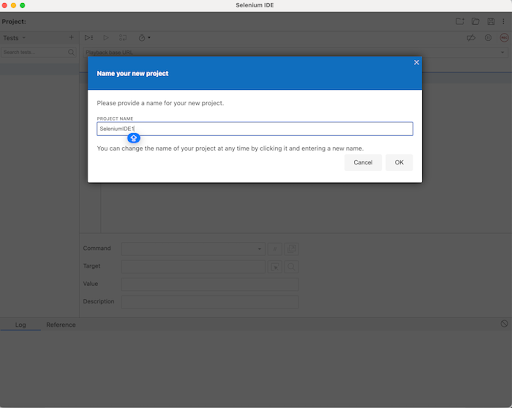Cancel the new project dialog
512x408 pixels.
[363, 162]
